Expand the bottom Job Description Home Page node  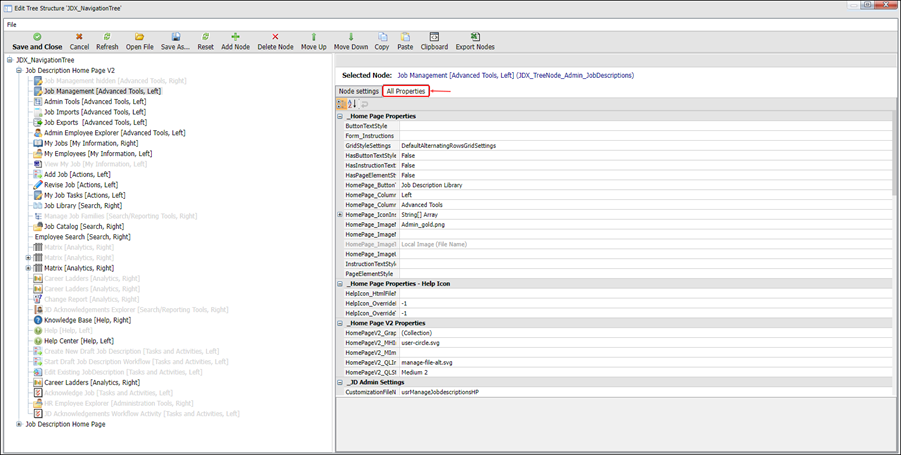click(x=19, y=424)
